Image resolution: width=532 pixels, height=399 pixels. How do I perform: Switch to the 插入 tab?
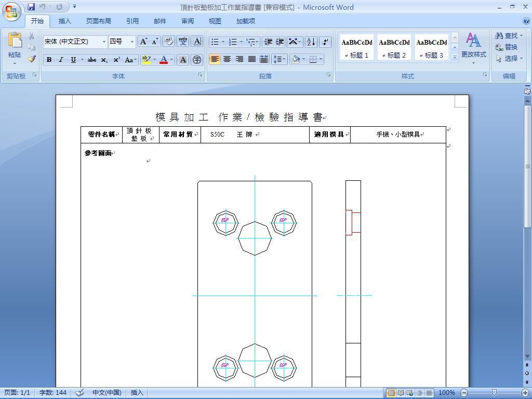(x=65, y=21)
